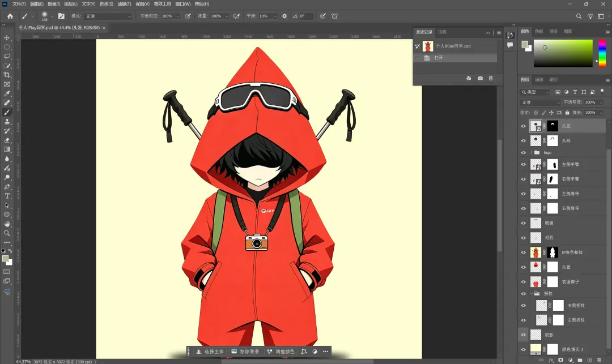Toggle visibility of the 相机 layer
The height and width of the screenshot is (364, 612).
(523, 238)
